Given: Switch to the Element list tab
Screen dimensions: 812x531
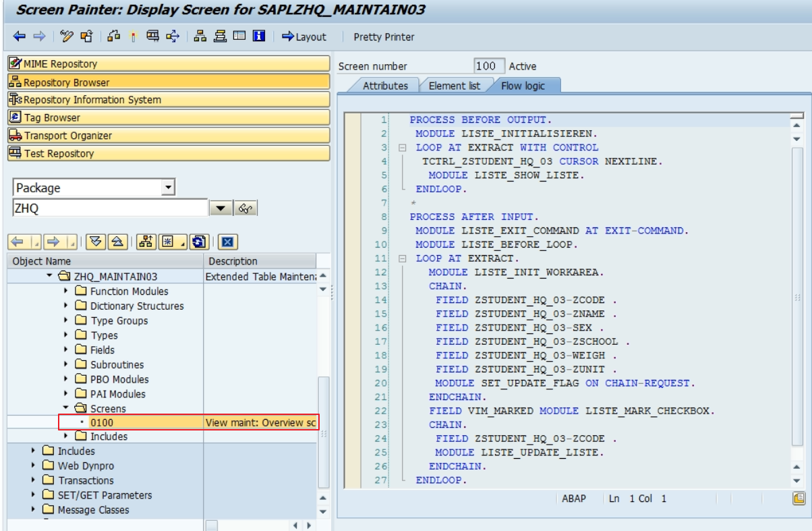Looking at the screenshot, I should [x=455, y=86].
